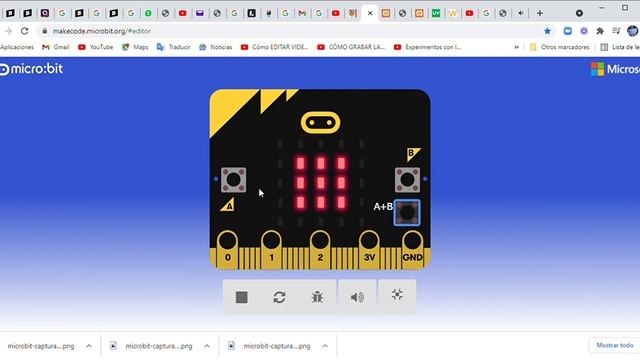The height and width of the screenshot is (360, 640).
Task: Switch to the purple mail icon tab
Action: click(200, 13)
